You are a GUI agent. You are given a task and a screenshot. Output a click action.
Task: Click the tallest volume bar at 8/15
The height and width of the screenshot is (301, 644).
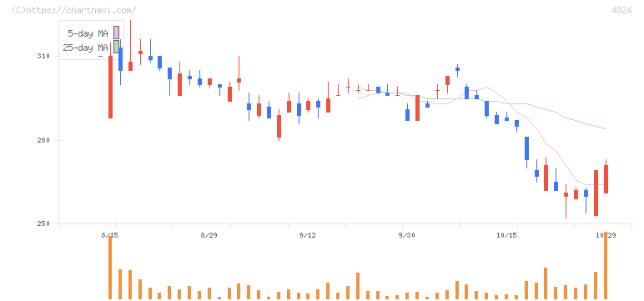(x=110, y=268)
